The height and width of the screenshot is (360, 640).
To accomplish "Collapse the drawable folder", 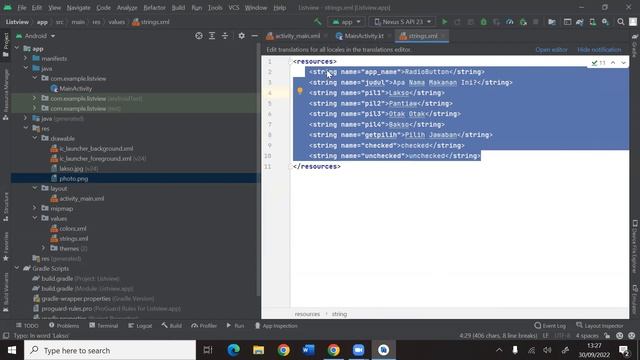I will coord(35,138).
